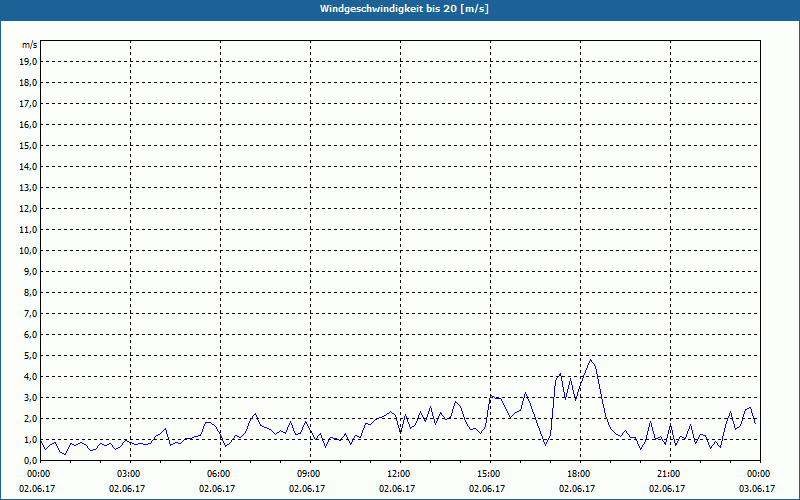800x500 pixels.
Task: Pick the "12:00" time axis label
Action: [x=400, y=474]
